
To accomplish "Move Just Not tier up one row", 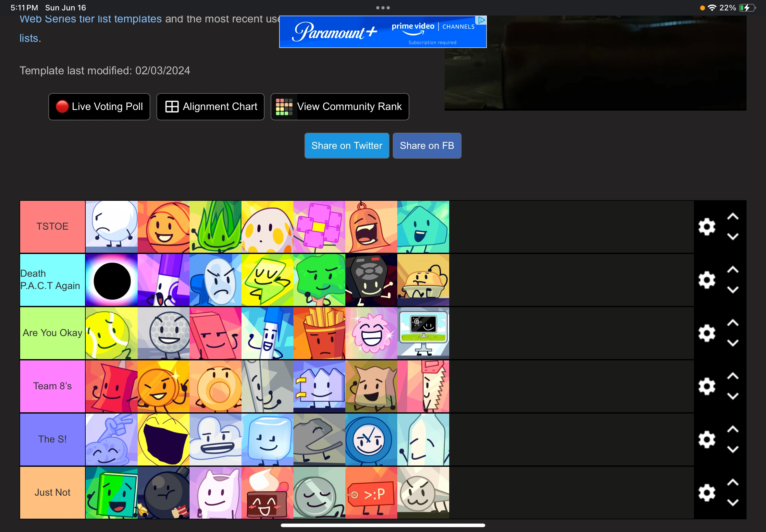I will (x=733, y=483).
